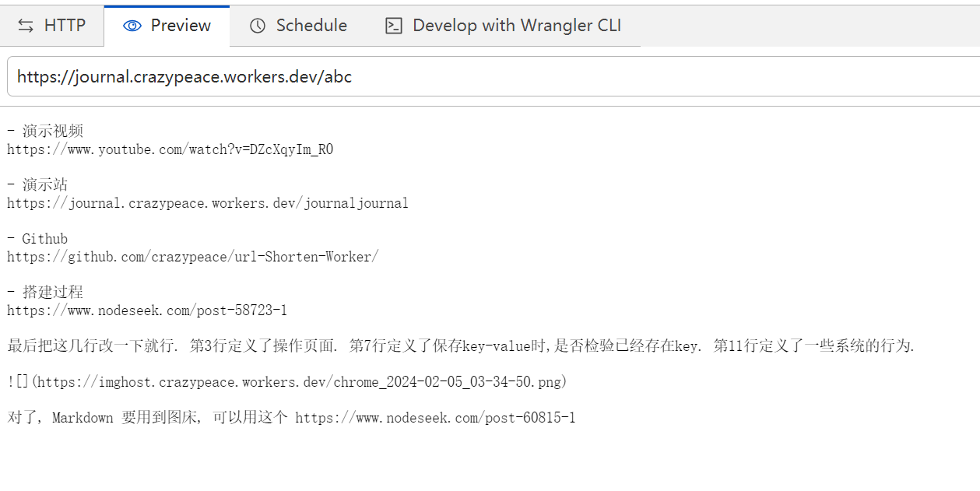Select the Preview tab label
This screenshot has width=980, height=491.
(181, 26)
